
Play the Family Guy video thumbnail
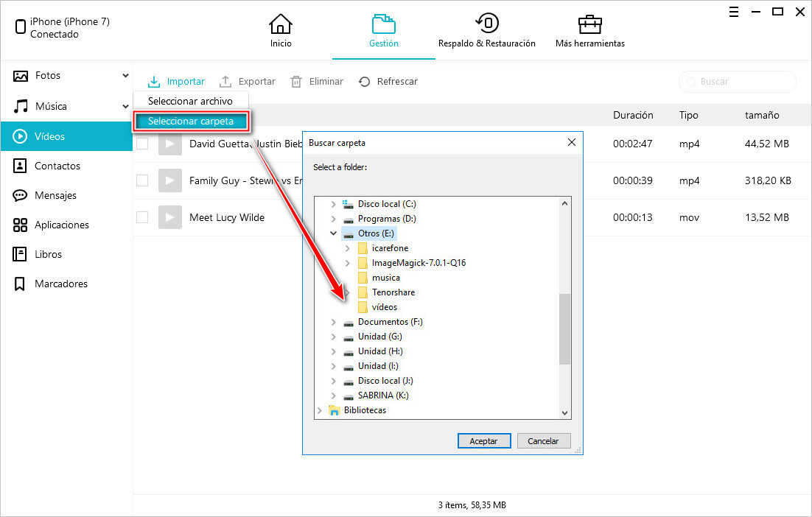170,180
